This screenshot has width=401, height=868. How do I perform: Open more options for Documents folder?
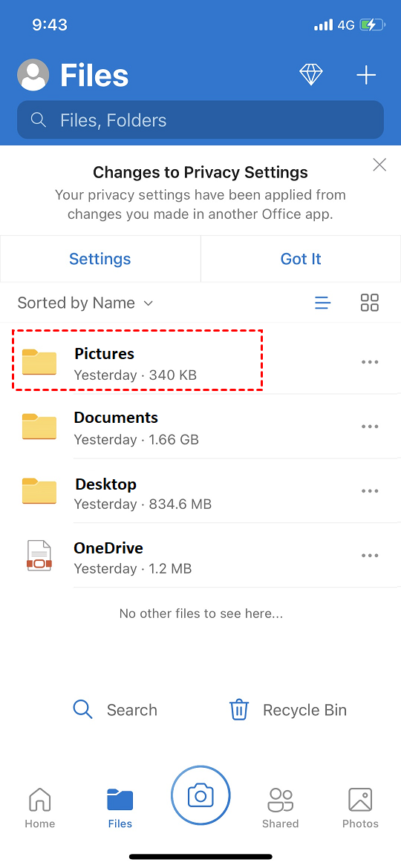(369, 427)
